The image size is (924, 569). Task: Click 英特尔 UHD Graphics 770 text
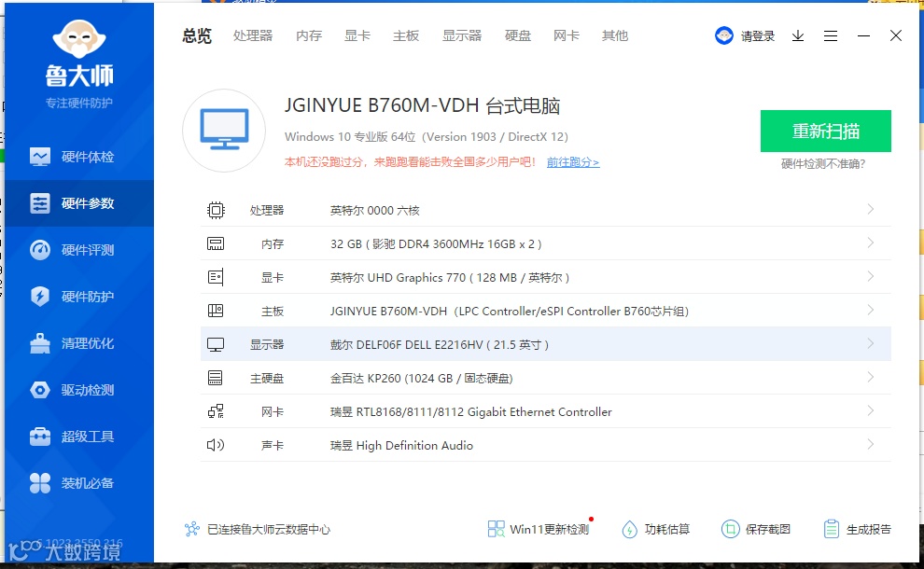pos(450,278)
